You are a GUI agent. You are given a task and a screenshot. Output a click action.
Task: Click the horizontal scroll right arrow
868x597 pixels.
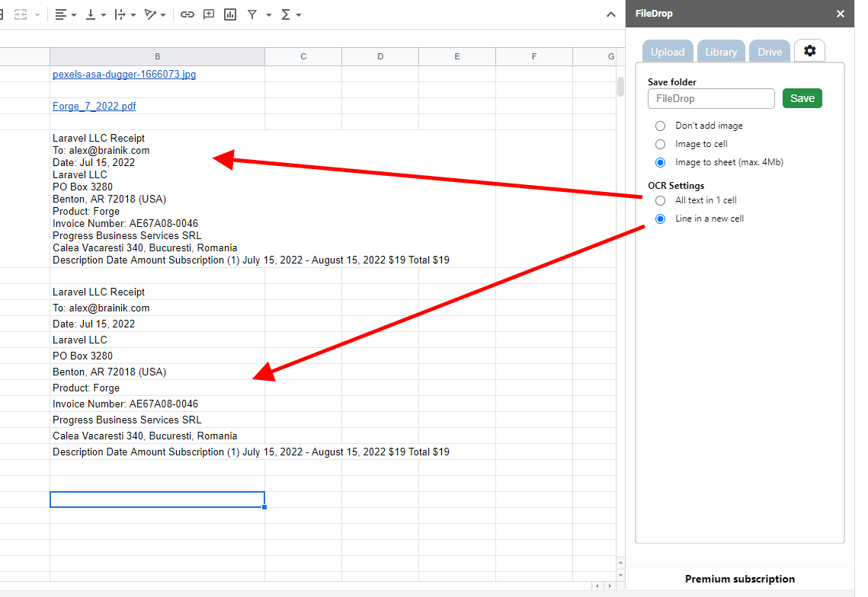pos(610,586)
